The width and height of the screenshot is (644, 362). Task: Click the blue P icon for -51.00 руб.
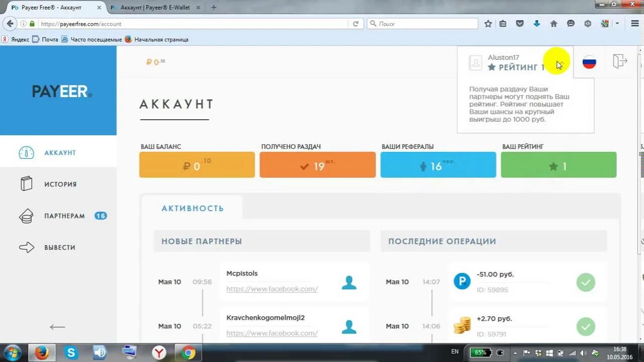coord(462,281)
